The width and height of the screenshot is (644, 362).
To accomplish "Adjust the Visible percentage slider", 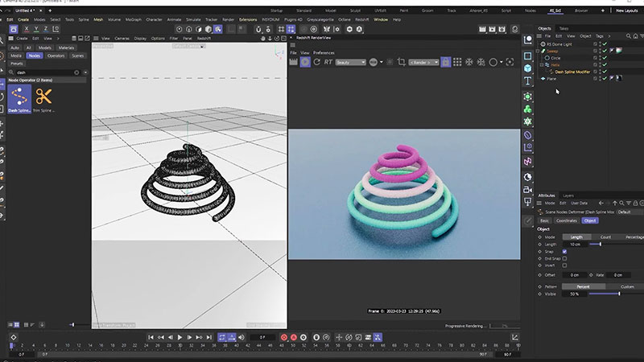I will (x=618, y=294).
